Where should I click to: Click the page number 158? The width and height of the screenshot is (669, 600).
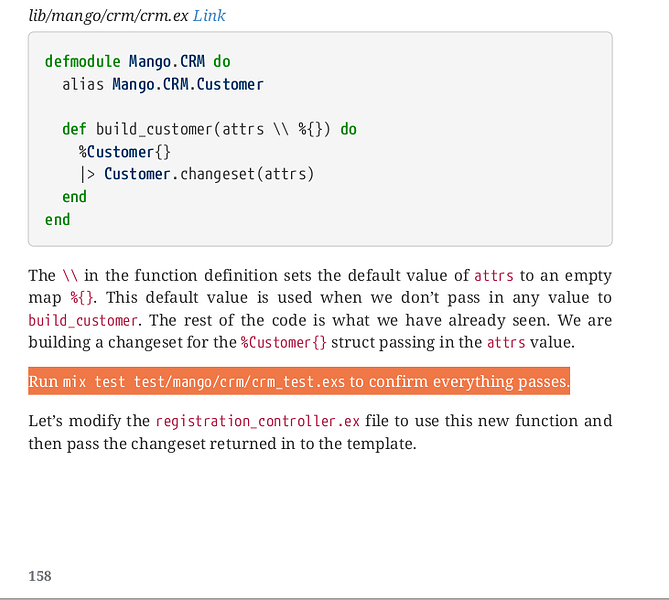[x=40, y=576]
